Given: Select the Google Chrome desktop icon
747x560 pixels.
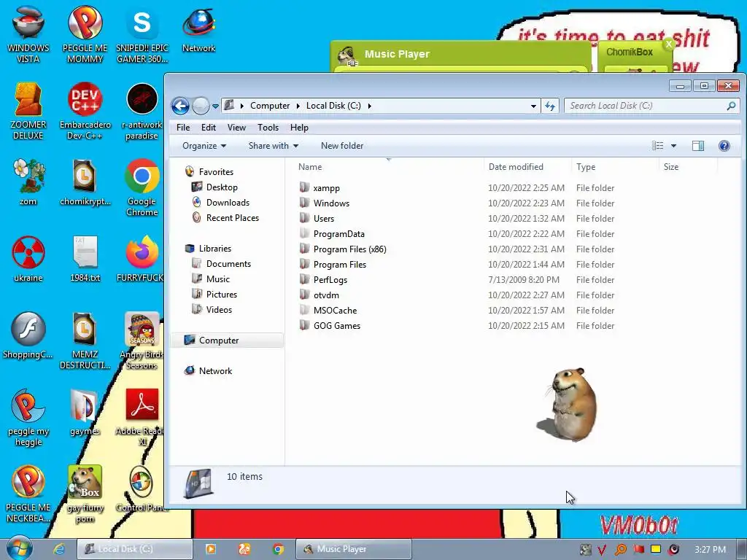Looking at the screenshot, I should pyautogui.click(x=142, y=187).
